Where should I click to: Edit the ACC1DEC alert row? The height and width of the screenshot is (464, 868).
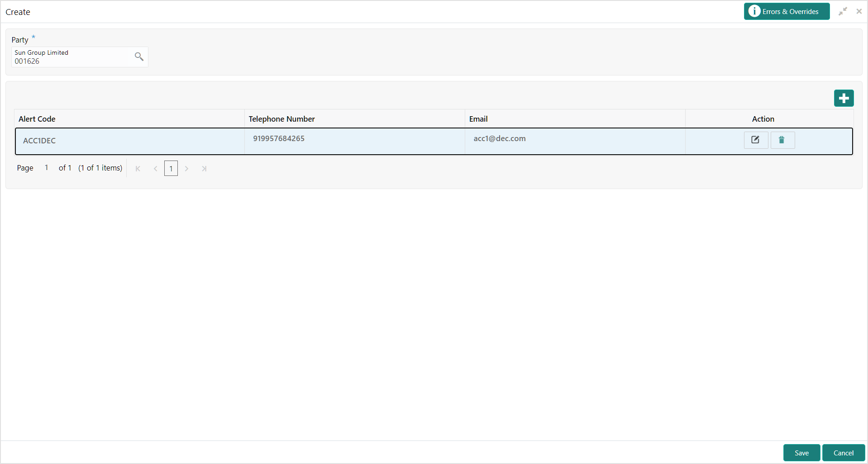[756, 140]
